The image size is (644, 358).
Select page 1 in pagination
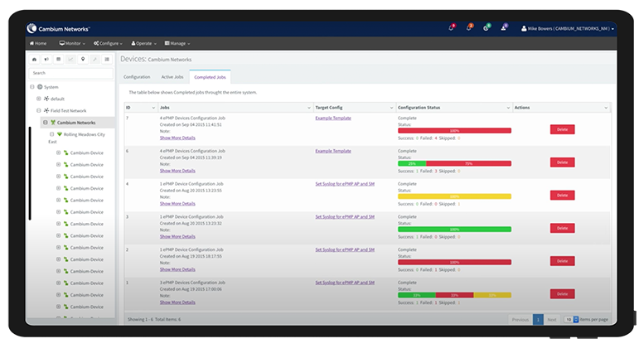(x=538, y=319)
